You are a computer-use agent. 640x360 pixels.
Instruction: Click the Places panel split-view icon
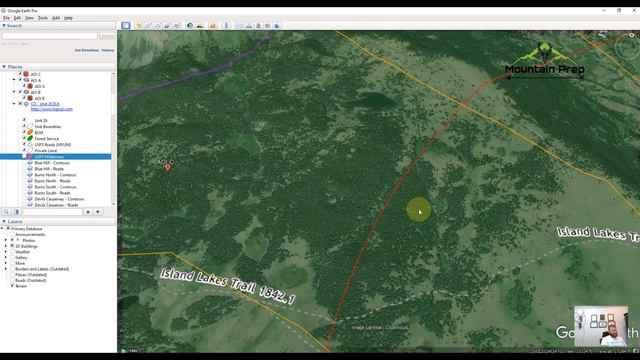pyautogui.click(x=16, y=212)
